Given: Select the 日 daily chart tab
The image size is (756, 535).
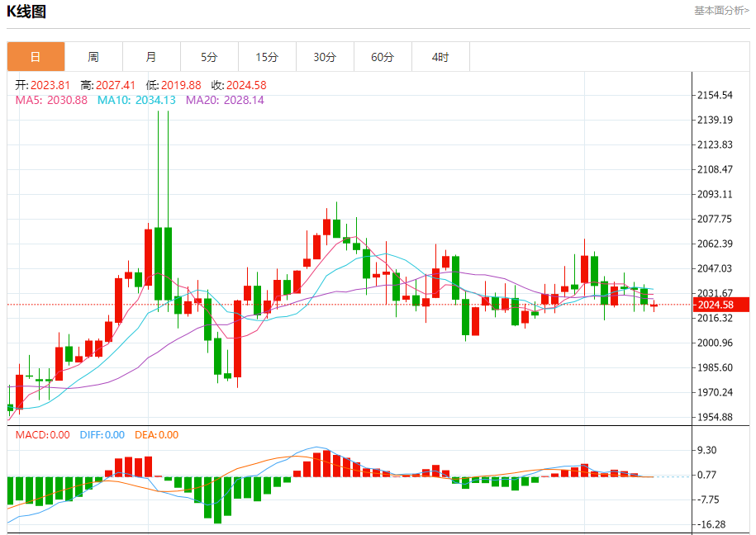Looking at the screenshot, I should coord(36,57).
